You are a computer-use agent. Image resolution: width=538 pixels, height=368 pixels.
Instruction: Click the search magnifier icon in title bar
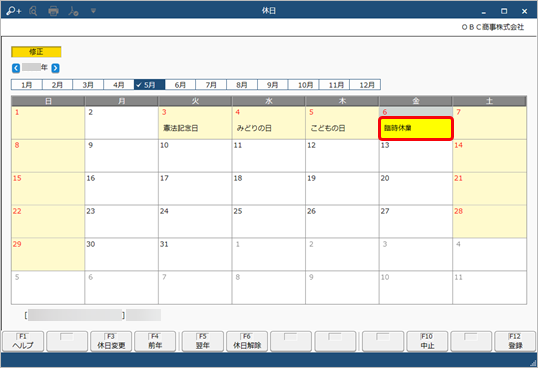point(33,11)
